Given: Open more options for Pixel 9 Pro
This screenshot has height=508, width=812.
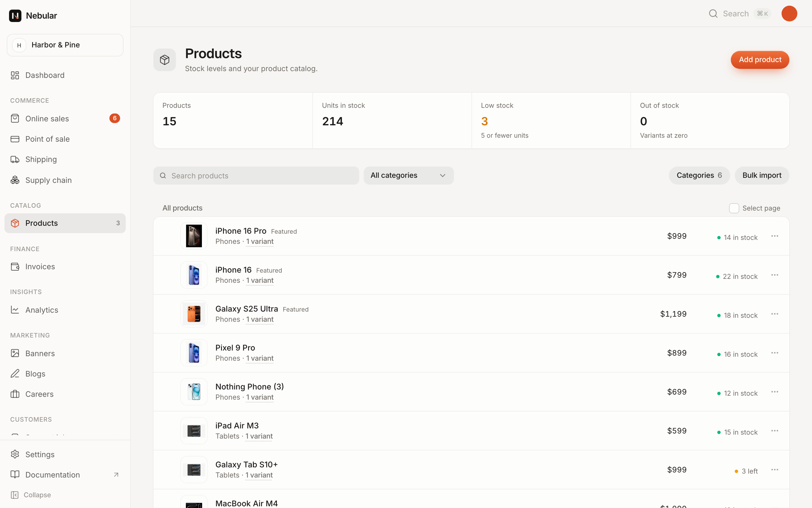Looking at the screenshot, I should pyautogui.click(x=775, y=353).
